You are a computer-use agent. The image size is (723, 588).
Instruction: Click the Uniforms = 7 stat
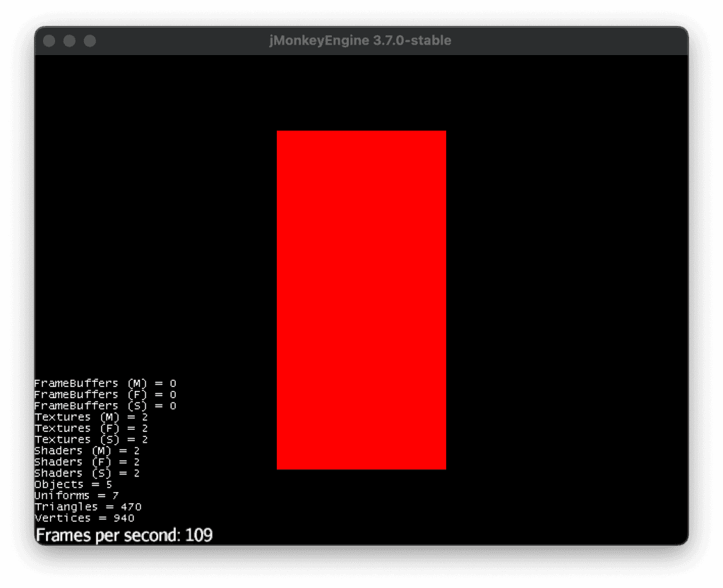tap(76, 496)
